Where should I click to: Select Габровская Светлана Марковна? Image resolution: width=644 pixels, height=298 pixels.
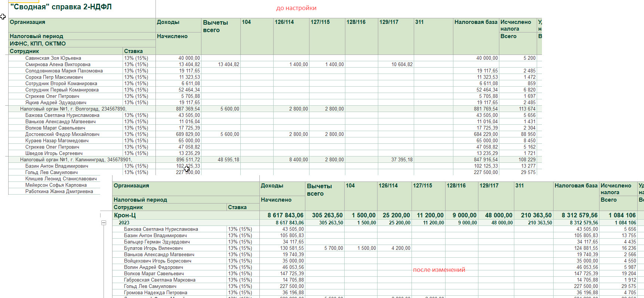tap(160, 280)
